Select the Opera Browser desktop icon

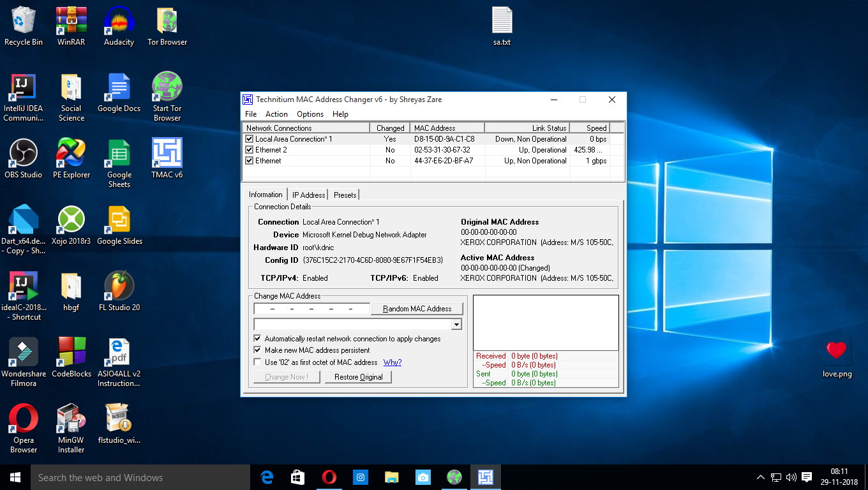[x=24, y=429]
